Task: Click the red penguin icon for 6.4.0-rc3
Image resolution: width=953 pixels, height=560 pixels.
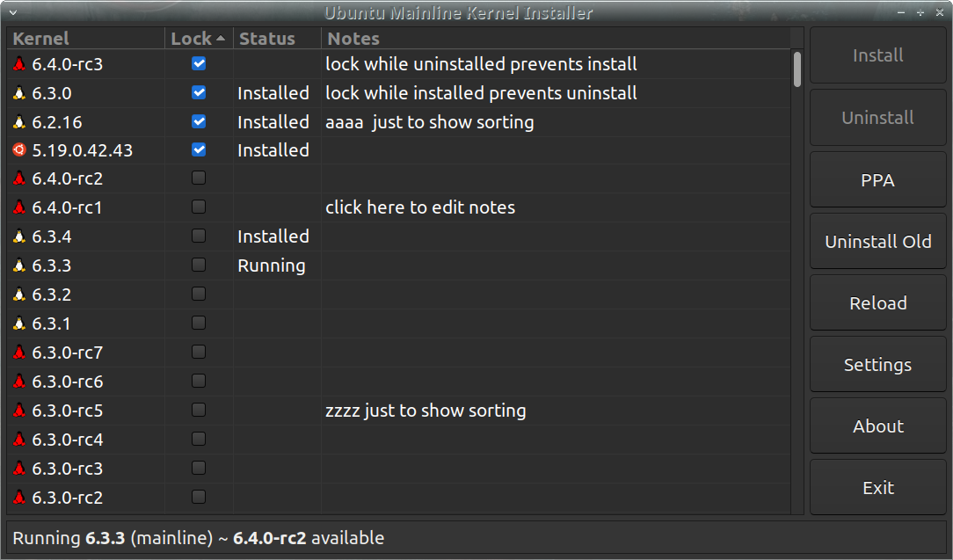Action: click(19, 63)
